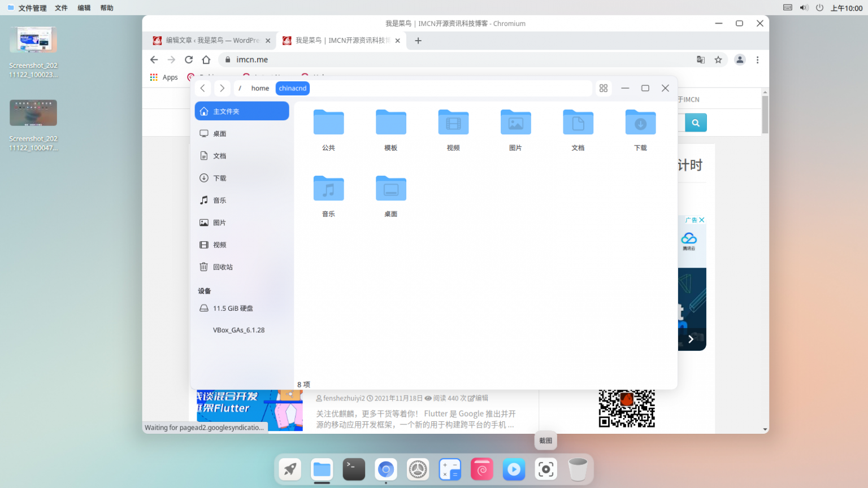Viewport: 868px width, 488px height.
Task: Mute the volume in the top panel
Action: pyautogui.click(x=803, y=7)
